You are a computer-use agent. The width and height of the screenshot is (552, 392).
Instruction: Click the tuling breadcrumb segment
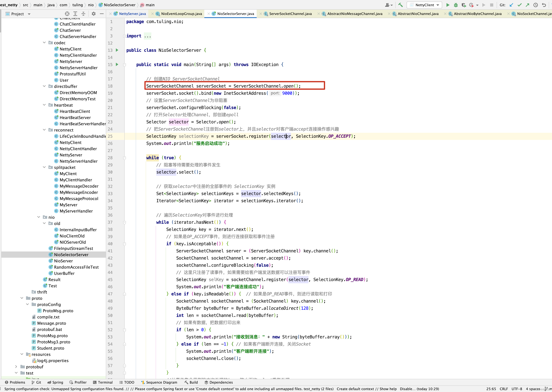(x=77, y=5)
